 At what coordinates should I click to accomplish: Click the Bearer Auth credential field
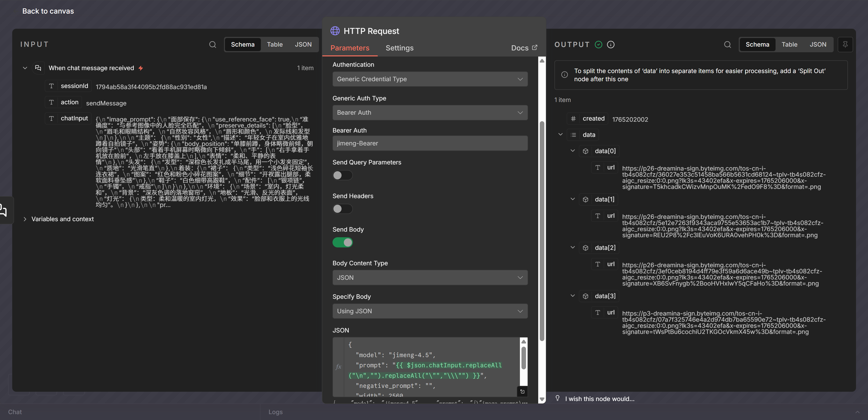click(x=430, y=143)
